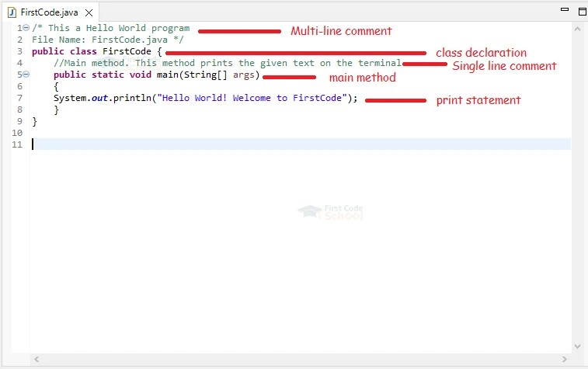The height and width of the screenshot is (369, 588).
Task: Click the "public static void main" line
Action: (x=157, y=75)
